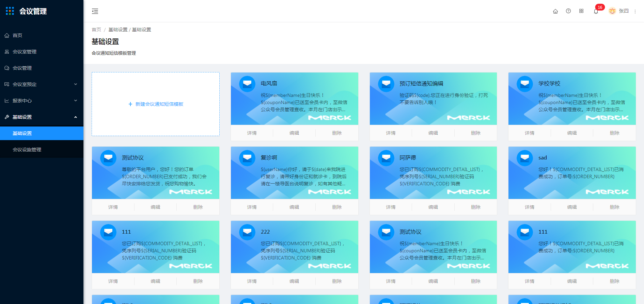Delete the 222 template

(337, 281)
